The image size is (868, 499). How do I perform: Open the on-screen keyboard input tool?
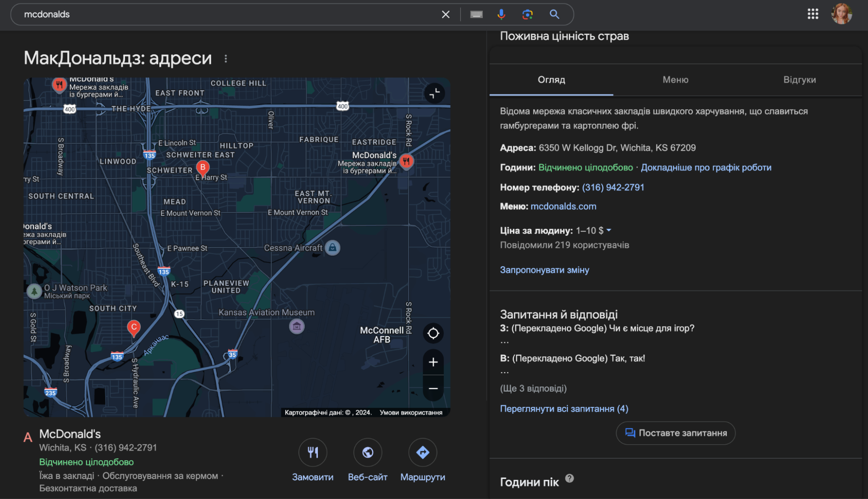[476, 14]
